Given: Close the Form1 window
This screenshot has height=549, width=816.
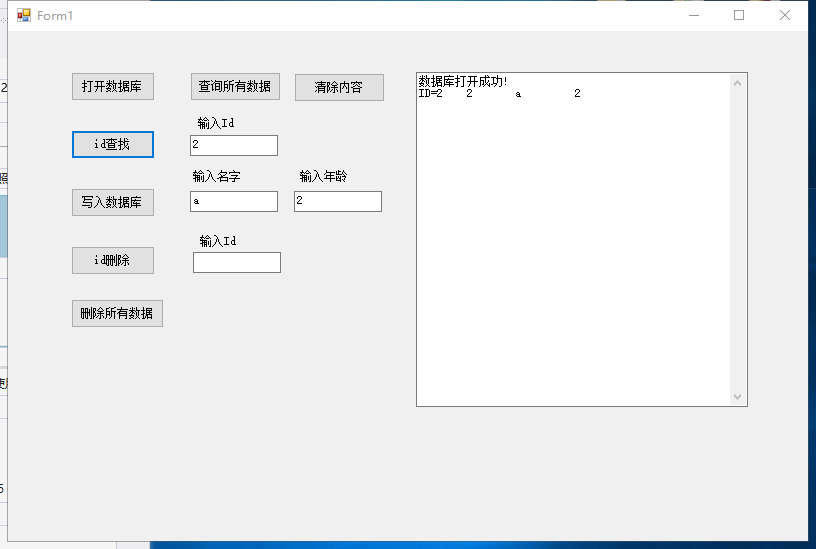Looking at the screenshot, I should 785,15.
